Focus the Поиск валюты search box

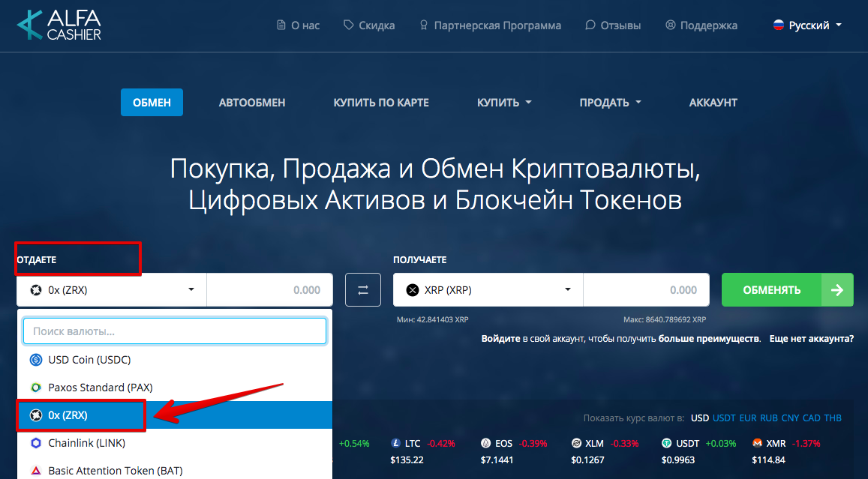(x=174, y=331)
